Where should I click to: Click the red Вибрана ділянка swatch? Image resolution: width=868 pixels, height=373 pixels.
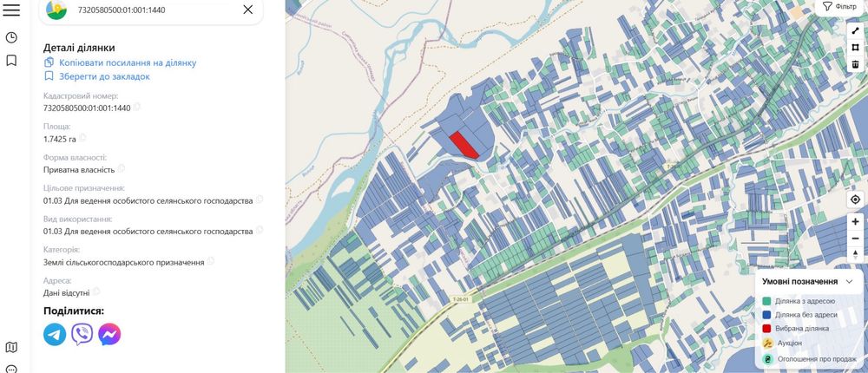(x=766, y=329)
